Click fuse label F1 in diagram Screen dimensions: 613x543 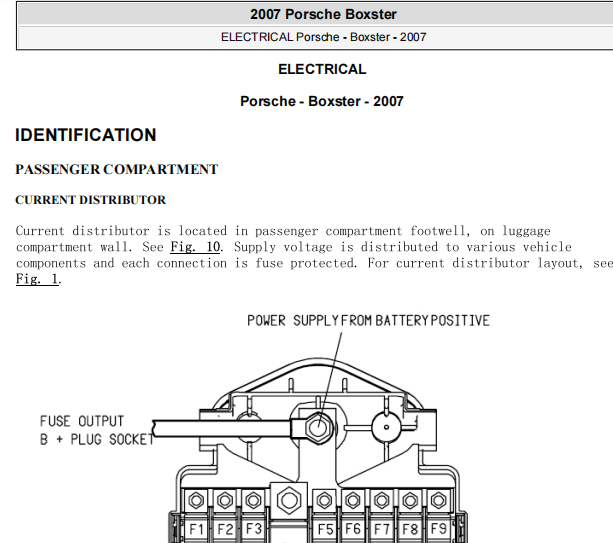coord(196,529)
